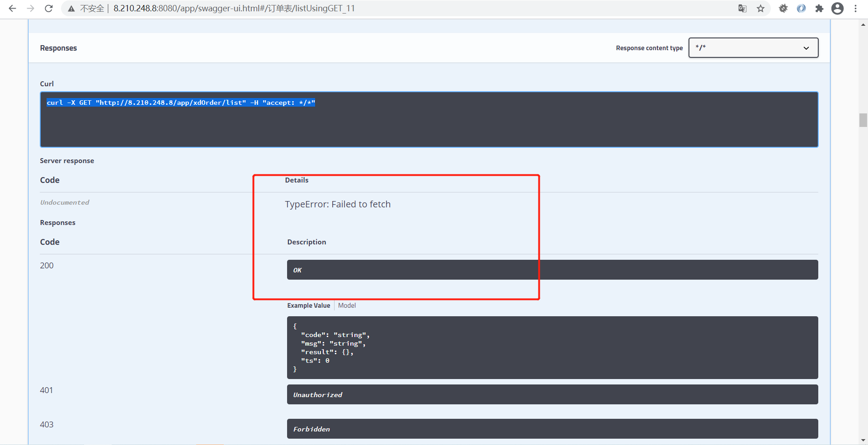Switch to the Model tab
The image size is (868, 445).
346,305
